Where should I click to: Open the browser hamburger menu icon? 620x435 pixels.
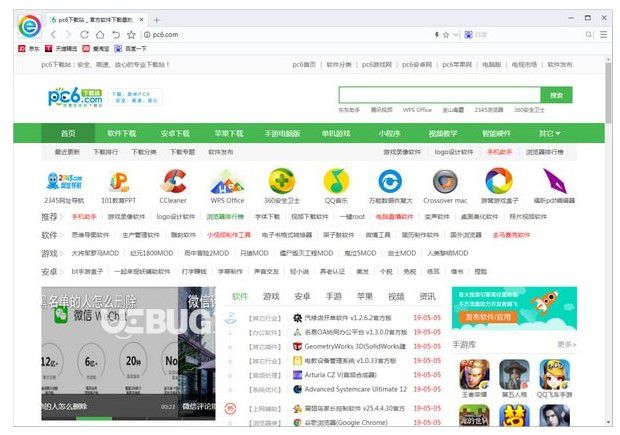[x=603, y=35]
